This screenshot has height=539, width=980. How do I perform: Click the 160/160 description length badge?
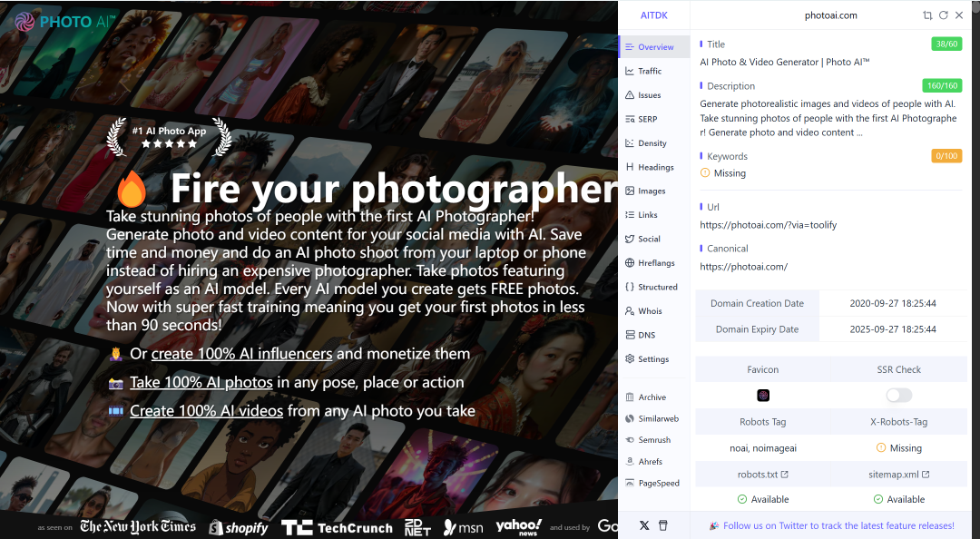click(942, 85)
